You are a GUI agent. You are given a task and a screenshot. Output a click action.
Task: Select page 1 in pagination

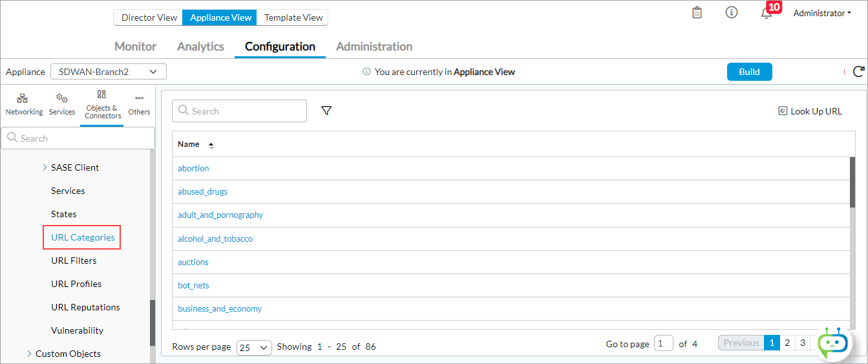(x=772, y=343)
